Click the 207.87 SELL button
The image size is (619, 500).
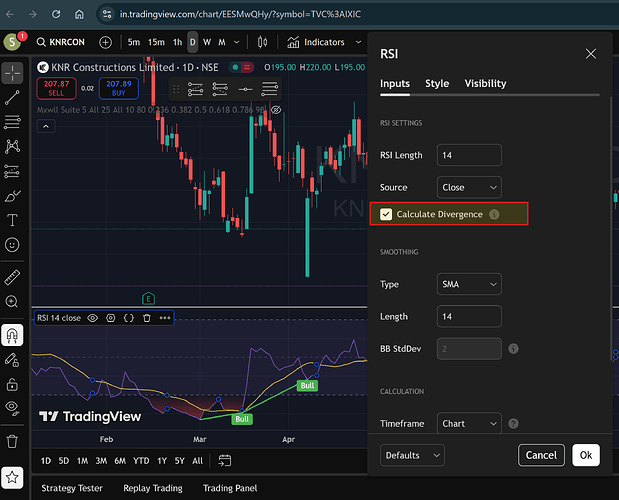click(56, 88)
